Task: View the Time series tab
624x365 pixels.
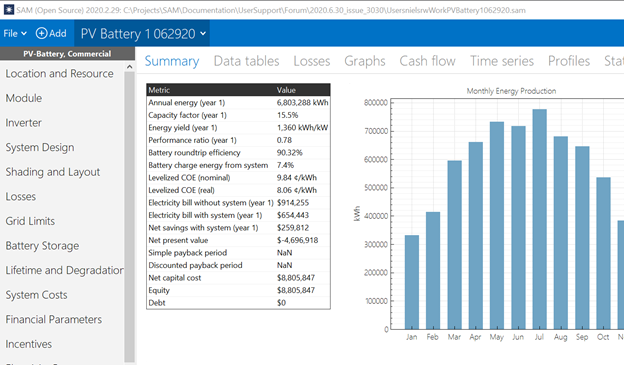Action: coord(502,61)
